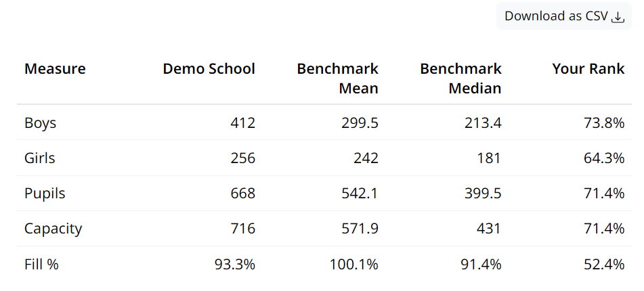Select the Girls row label
The image size is (644, 291).
pos(40,158)
